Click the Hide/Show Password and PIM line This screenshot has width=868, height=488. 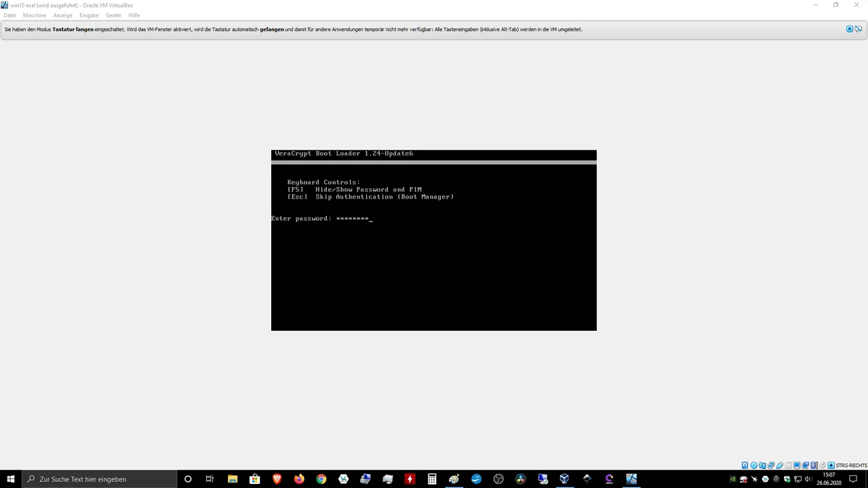[x=355, y=189]
